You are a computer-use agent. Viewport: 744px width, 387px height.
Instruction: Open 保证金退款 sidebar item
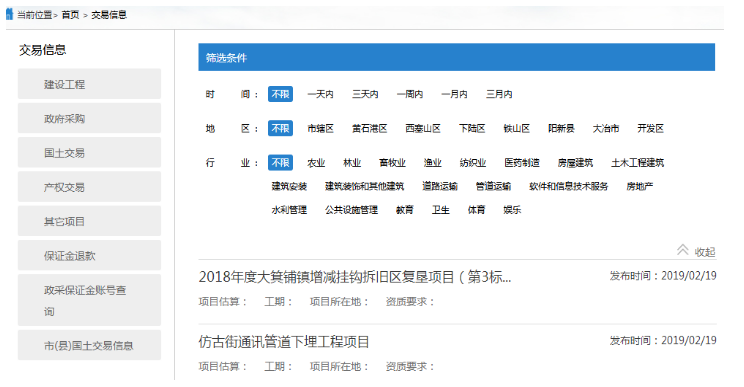89,255
